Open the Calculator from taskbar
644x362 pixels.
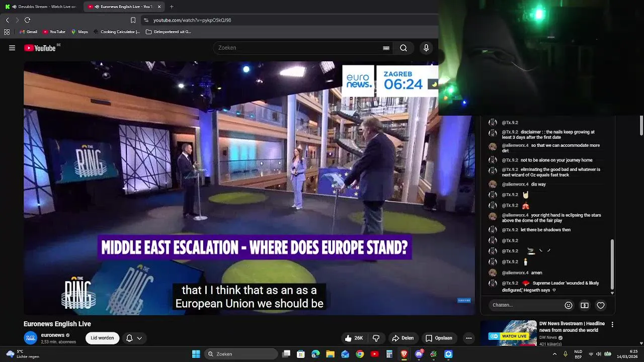(389, 354)
